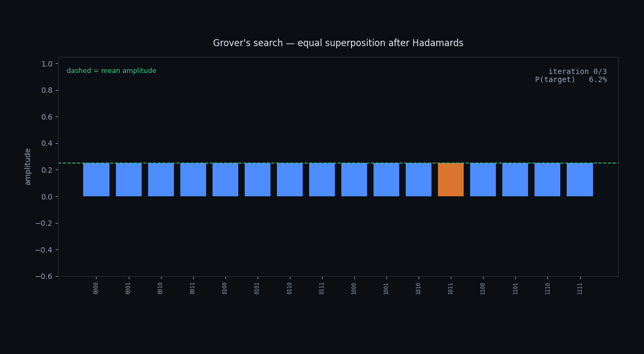
Task: Select the bar for state 1110
Action: click(547, 180)
